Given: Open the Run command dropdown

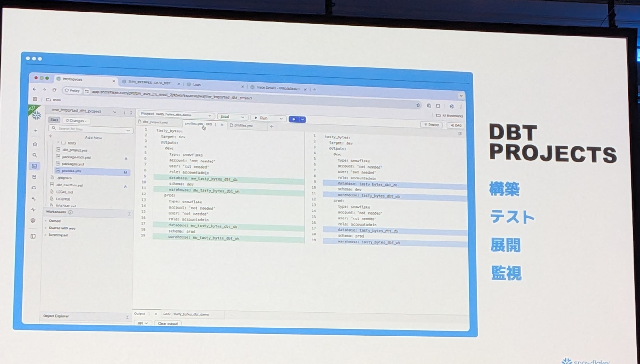Looking at the screenshot, I should point(268,118).
